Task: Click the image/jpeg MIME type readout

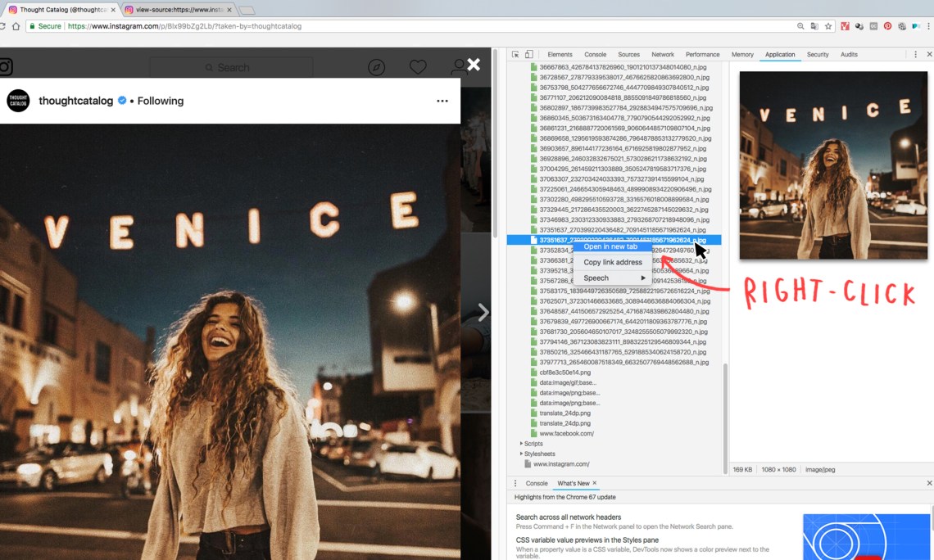Action: (x=820, y=470)
